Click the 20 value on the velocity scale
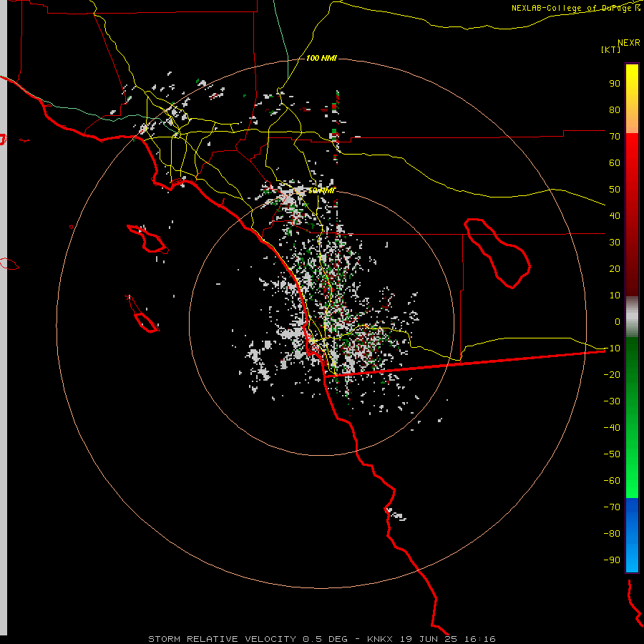644x644 pixels. click(x=615, y=268)
